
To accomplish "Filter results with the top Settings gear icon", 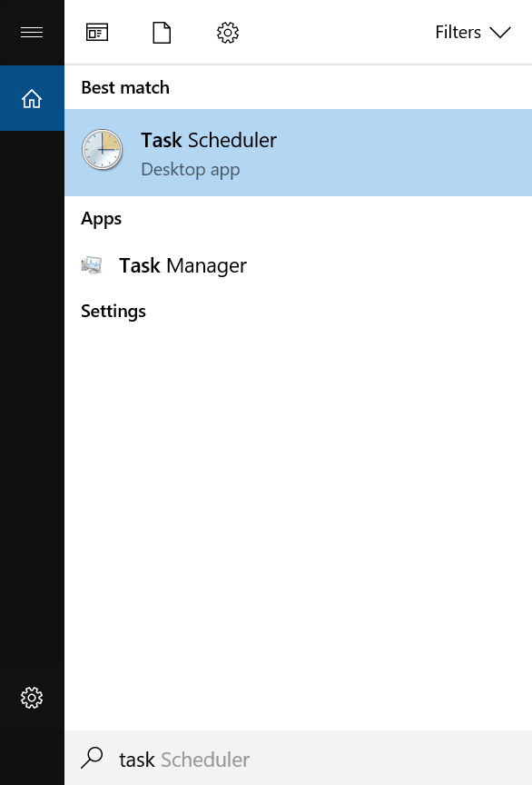I will pyautogui.click(x=228, y=33).
